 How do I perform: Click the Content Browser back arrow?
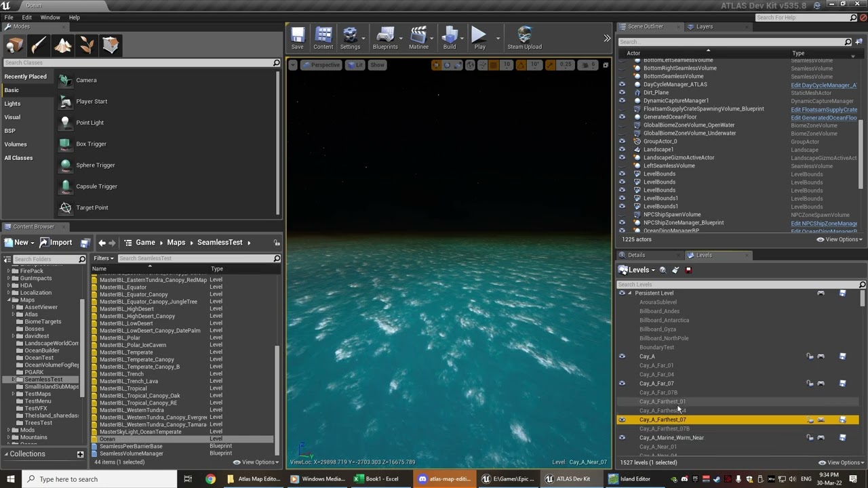102,243
